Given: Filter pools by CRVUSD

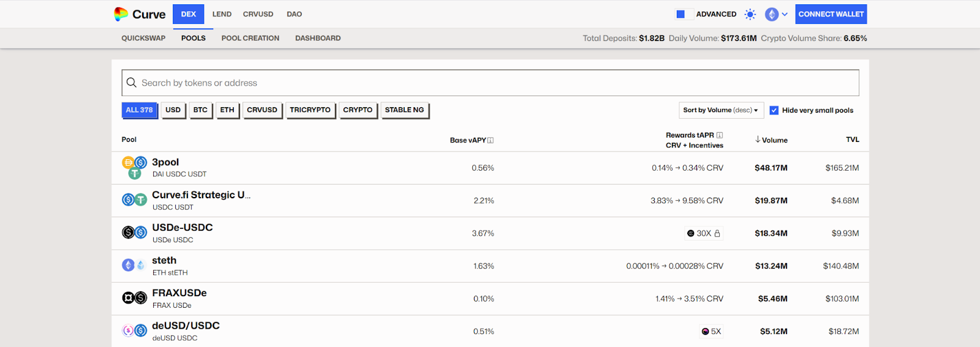Looking at the screenshot, I should 262,110.
